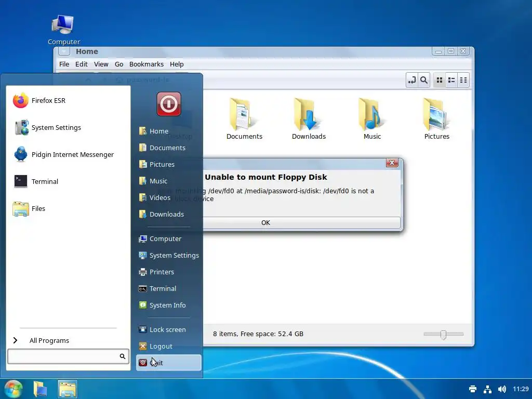Open View menu in Home window

point(101,64)
